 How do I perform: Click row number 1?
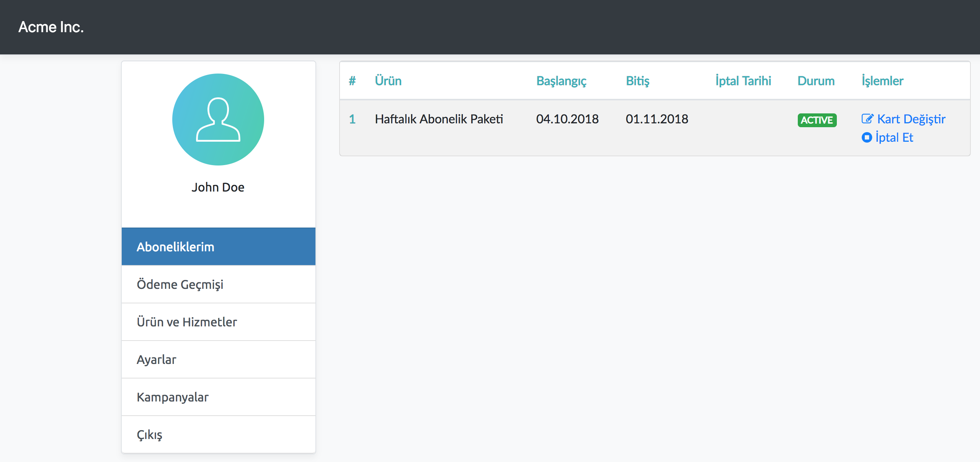click(x=352, y=119)
